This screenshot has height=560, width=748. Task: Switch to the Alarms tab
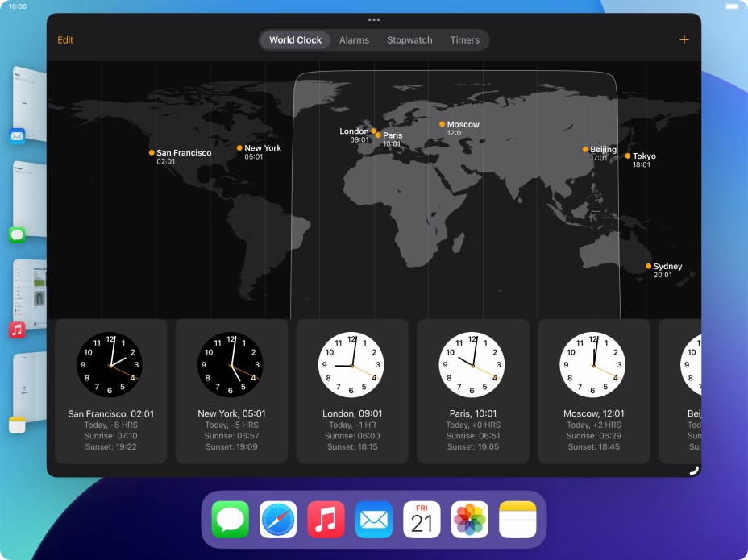355,39
